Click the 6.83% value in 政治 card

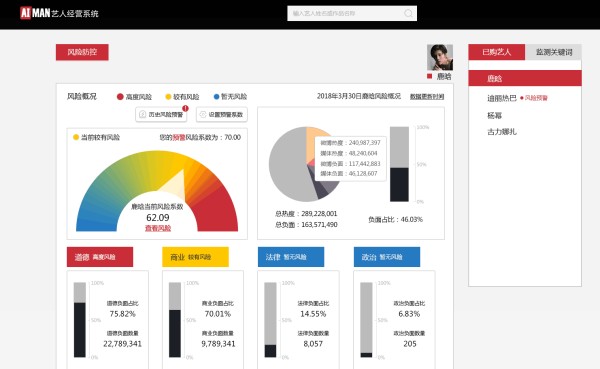point(409,314)
